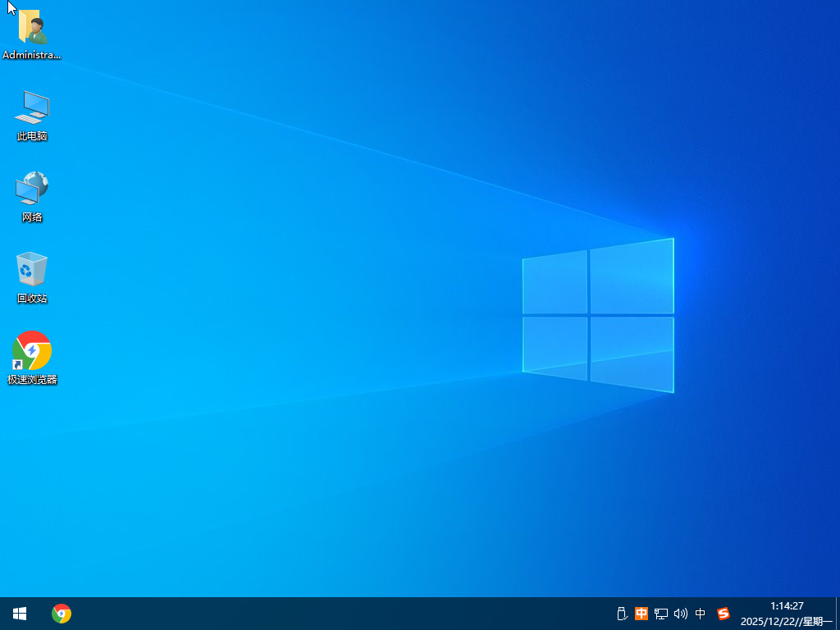Click the 极速浏览器 label text
Image resolution: width=840 pixels, height=630 pixels.
click(32, 380)
